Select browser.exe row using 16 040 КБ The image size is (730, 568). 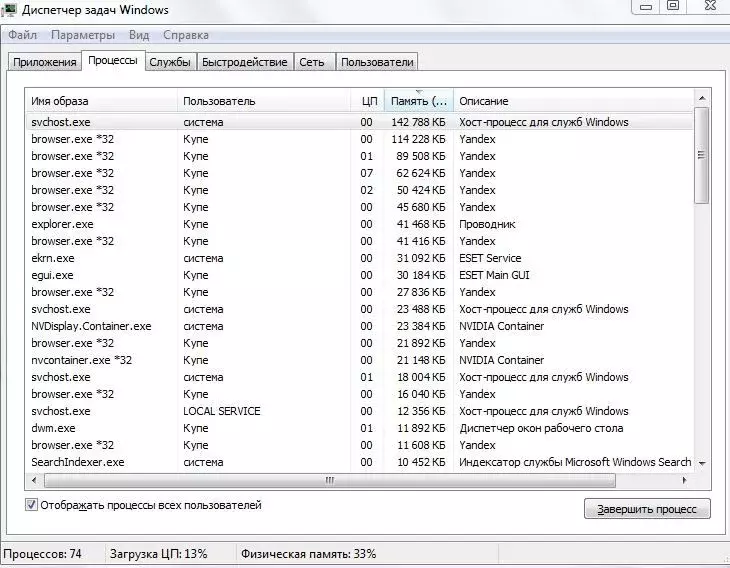tap(359, 394)
